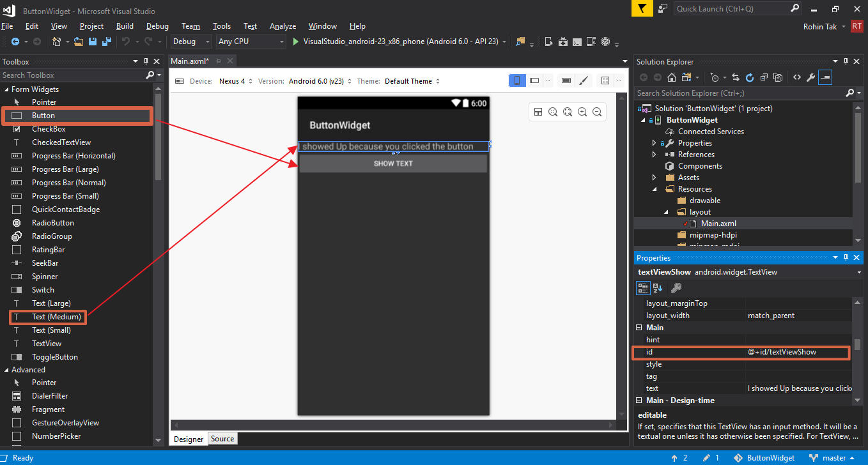This screenshot has height=465, width=868.
Task: Save the current file with the disk icon
Action: (x=93, y=42)
